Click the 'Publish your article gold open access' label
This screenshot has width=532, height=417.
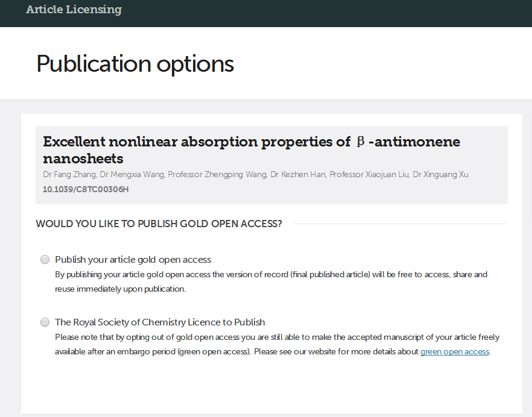pos(133,260)
